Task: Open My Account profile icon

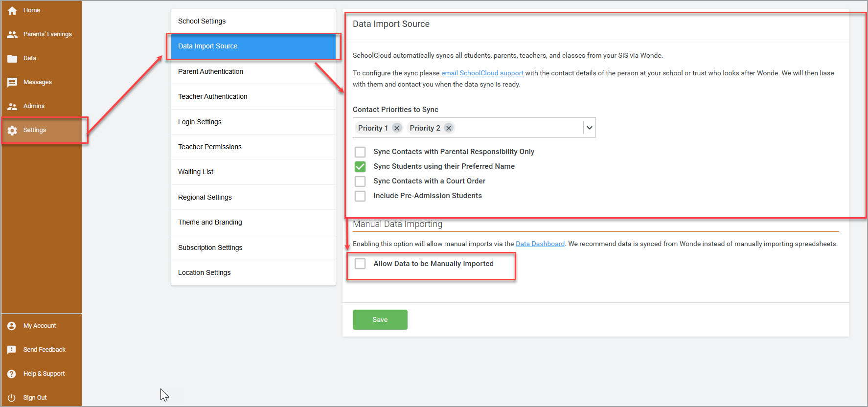Action: pyautogui.click(x=12, y=326)
